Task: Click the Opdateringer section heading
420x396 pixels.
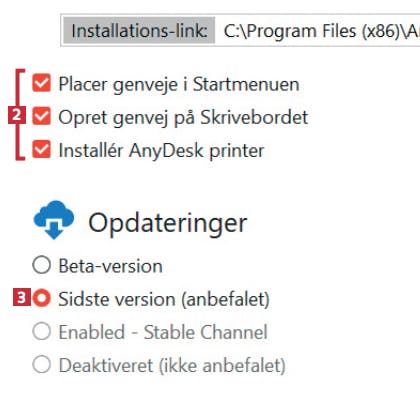Action: point(168,223)
